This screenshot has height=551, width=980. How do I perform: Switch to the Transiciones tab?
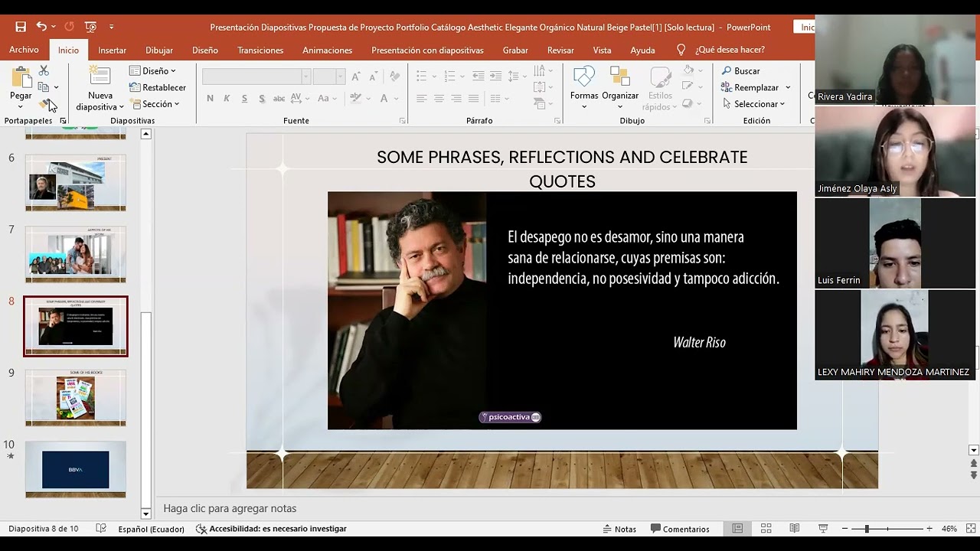[x=260, y=50]
